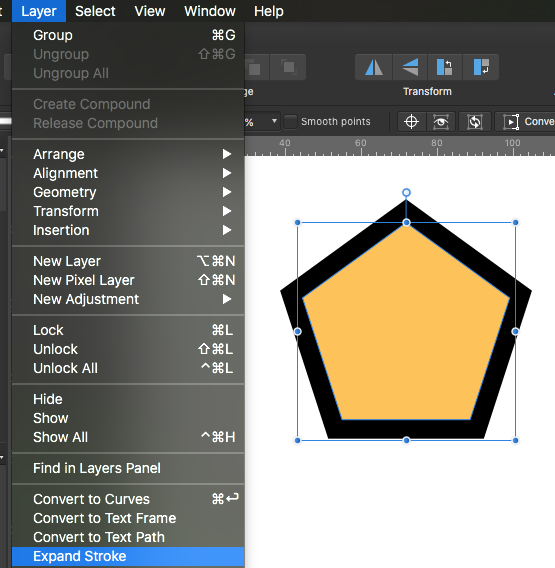
Task: Click the Convert icon in context toolbar
Action: point(511,122)
